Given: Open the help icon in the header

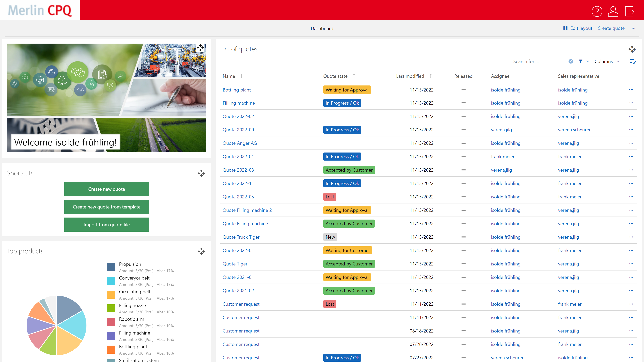Looking at the screenshot, I should (597, 11).
